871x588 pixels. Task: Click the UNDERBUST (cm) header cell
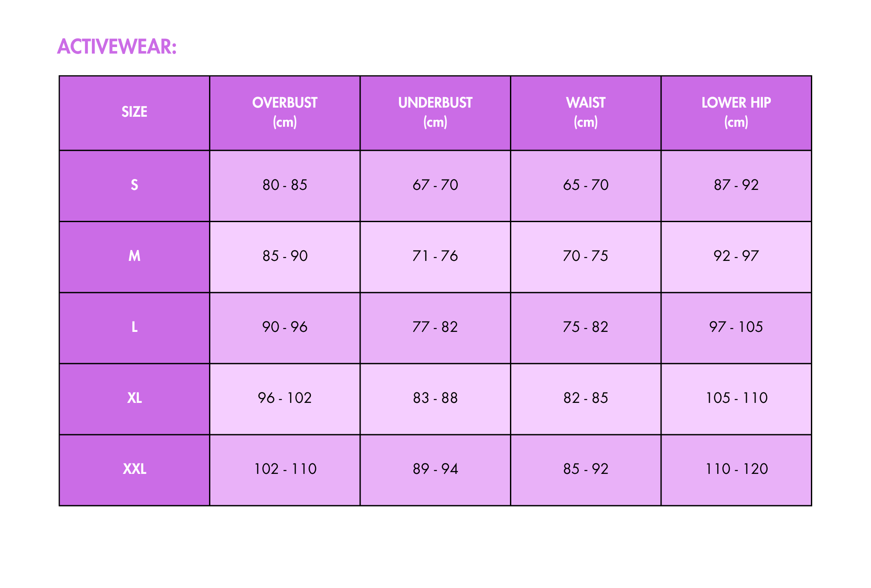tap(435, 112)
